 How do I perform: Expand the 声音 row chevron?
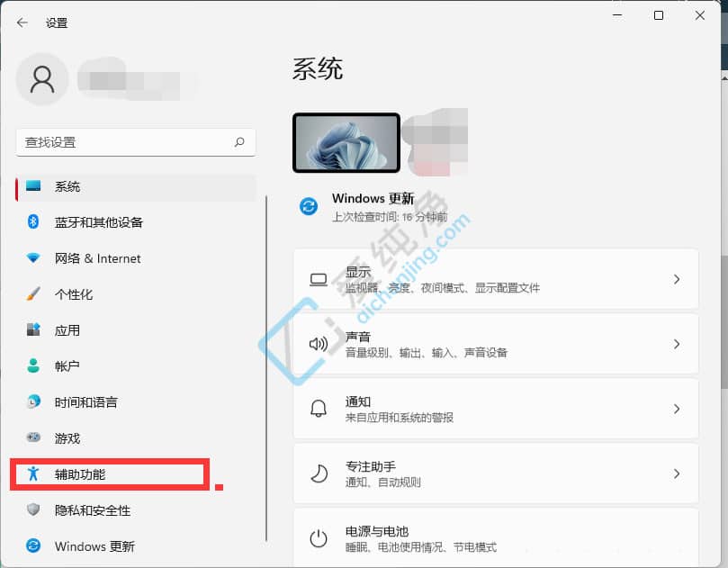click(x=677, y=344)
